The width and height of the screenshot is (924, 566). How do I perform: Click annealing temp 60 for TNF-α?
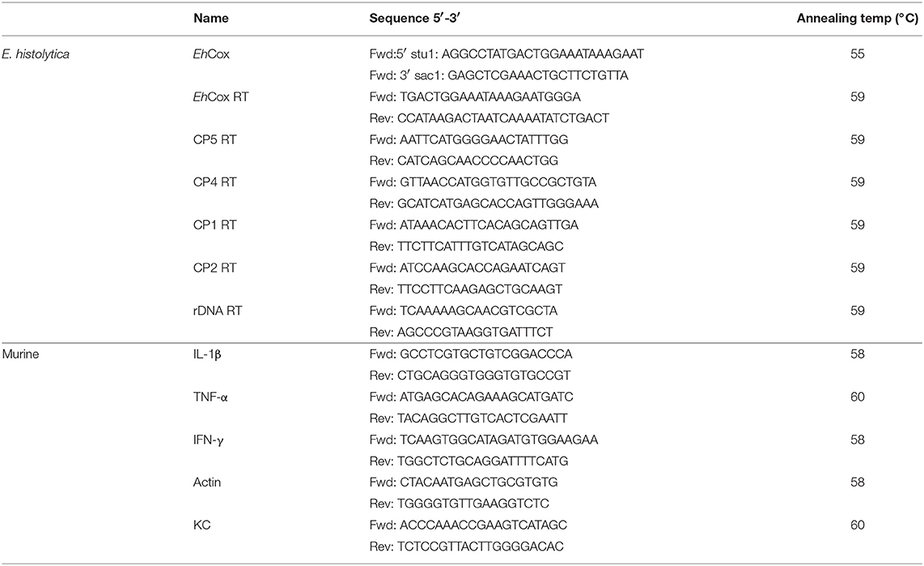(858, 397)
